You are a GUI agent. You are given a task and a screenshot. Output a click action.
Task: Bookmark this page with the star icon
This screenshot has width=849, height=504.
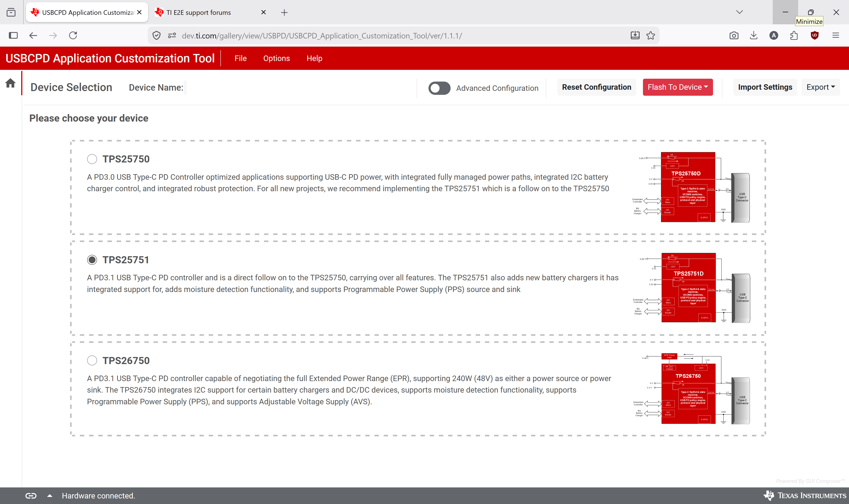click(651, 36)
